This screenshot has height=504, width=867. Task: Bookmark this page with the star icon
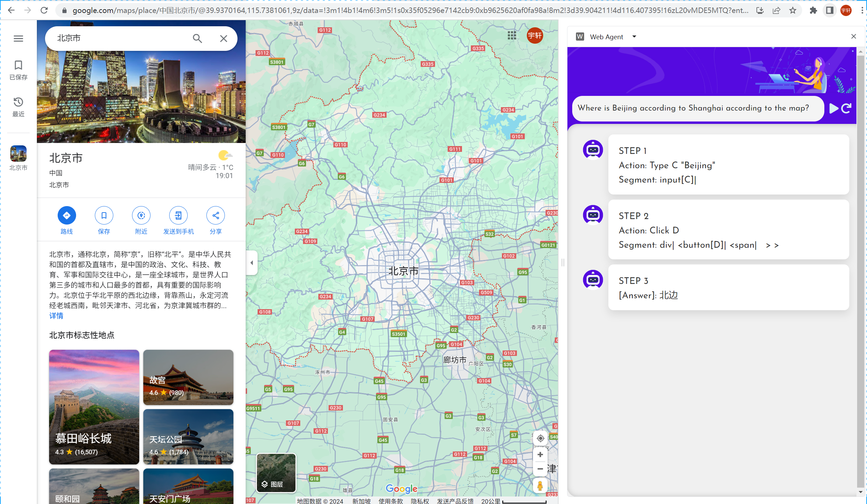(793, 10)
